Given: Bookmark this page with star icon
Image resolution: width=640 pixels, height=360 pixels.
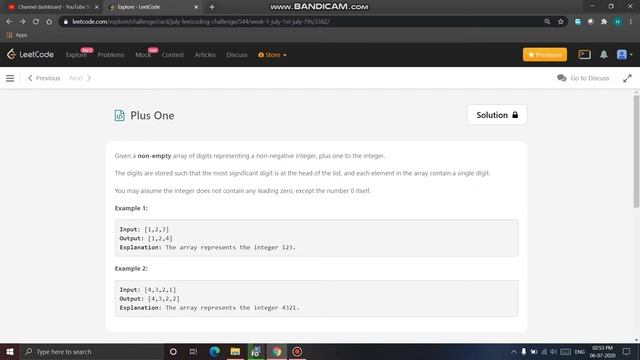Looking at the screenshot, I should point(561,22).
